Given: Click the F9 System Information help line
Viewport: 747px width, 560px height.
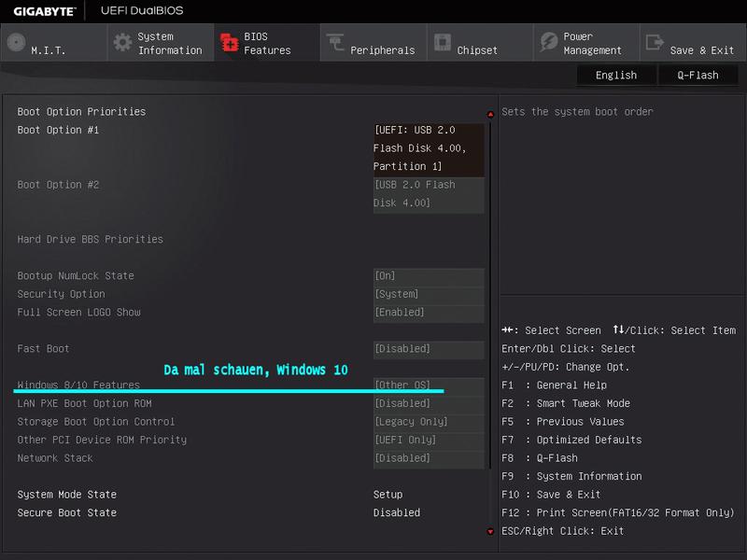Looking at the screenshot, I should tap(571, 477).
